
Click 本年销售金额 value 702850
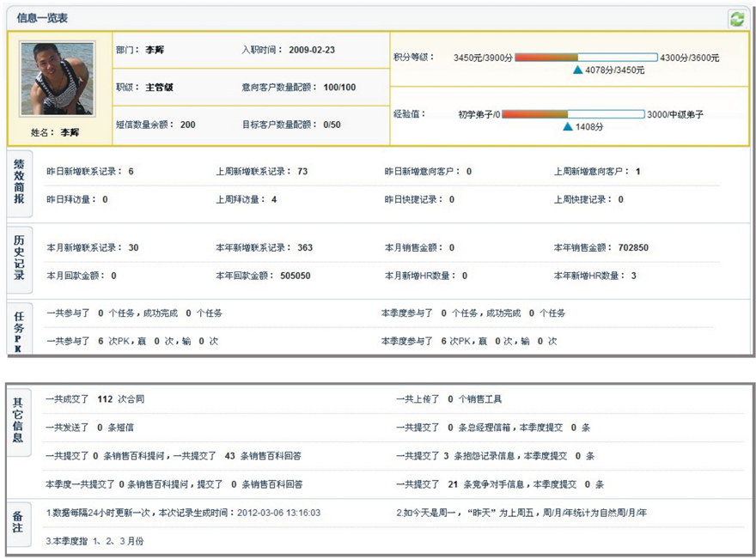point(633,248)
